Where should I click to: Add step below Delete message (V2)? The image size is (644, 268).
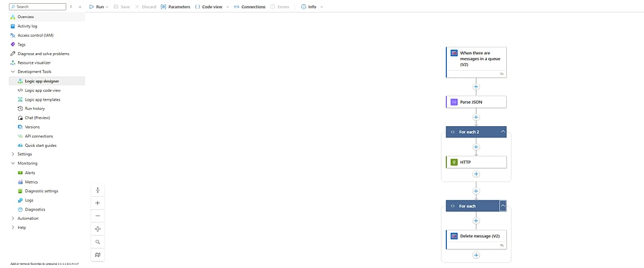pyautogui.click(x=476, y=255)
